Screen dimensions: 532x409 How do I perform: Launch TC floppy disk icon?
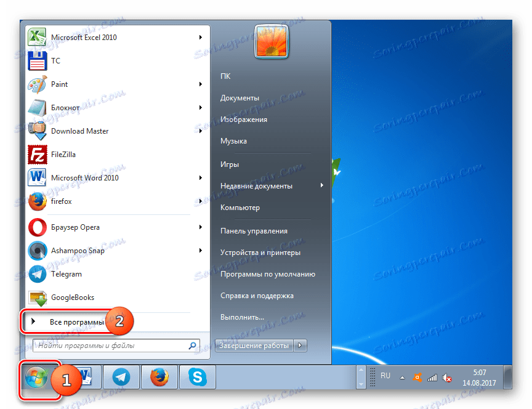(x=37, y=61)
